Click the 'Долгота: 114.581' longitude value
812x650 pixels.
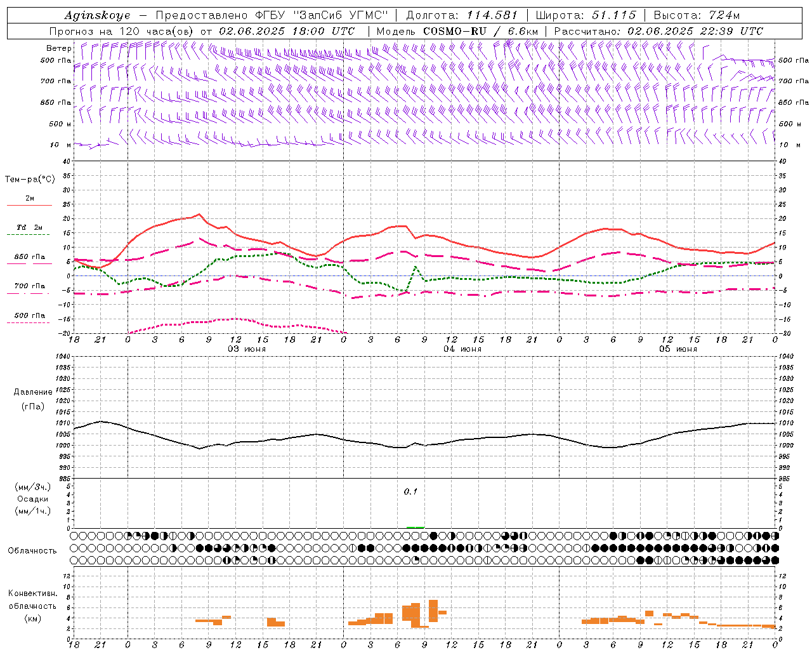pos(462,15)
